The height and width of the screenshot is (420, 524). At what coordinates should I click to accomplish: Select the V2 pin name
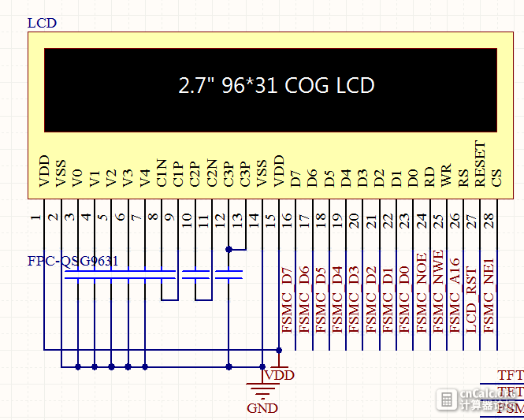pos(111,178)
